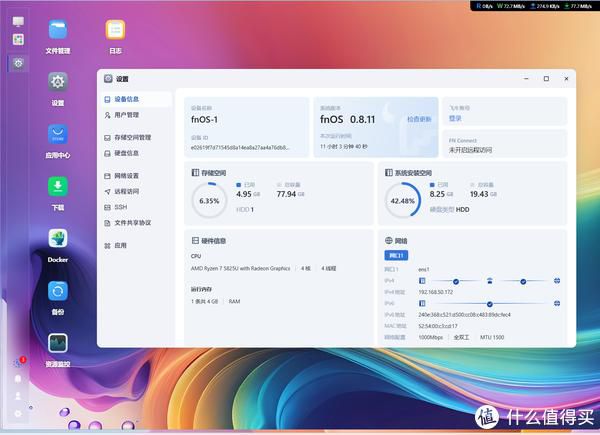
Task: Click the 设置 window title icon
Action: coord(108,79)
